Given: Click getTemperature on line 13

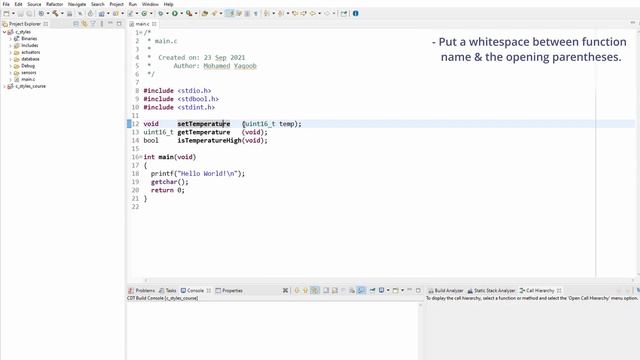Looking at the screenshot, I should click(x=204, y=132).
